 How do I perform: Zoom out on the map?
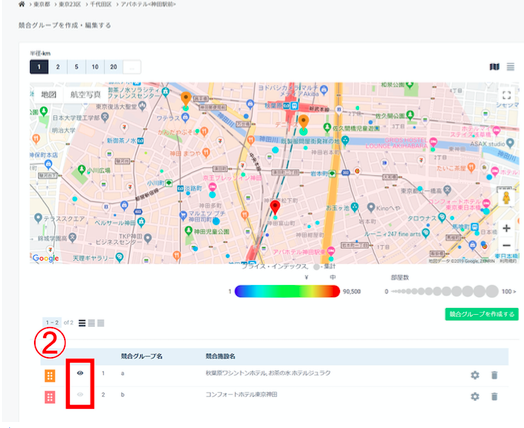coord(506,246)
